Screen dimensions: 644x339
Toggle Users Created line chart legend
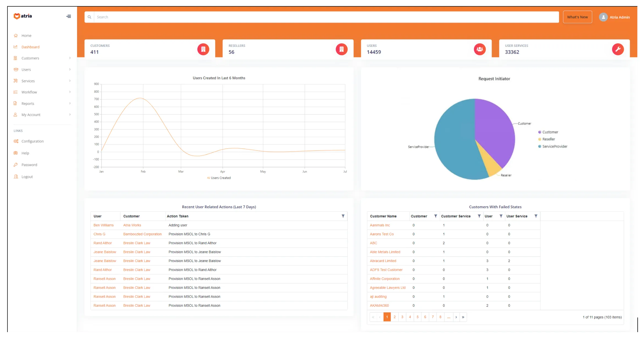[219, 178]
